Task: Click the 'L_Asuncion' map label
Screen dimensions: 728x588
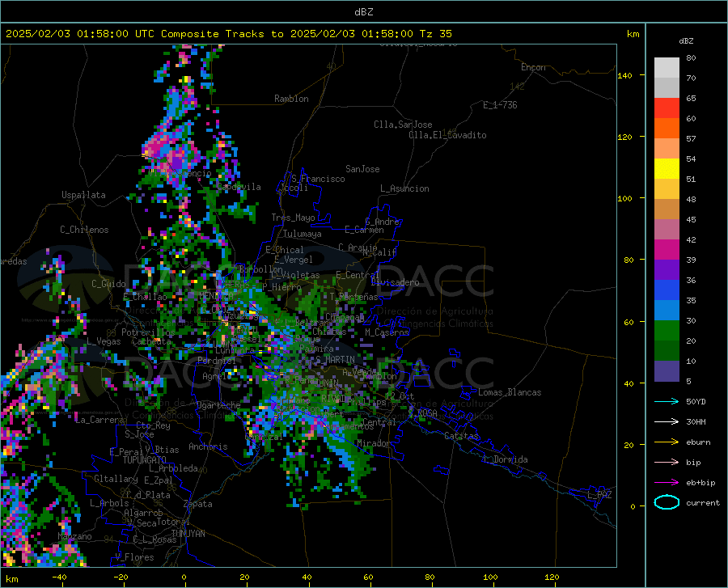Action: [404, 188]
